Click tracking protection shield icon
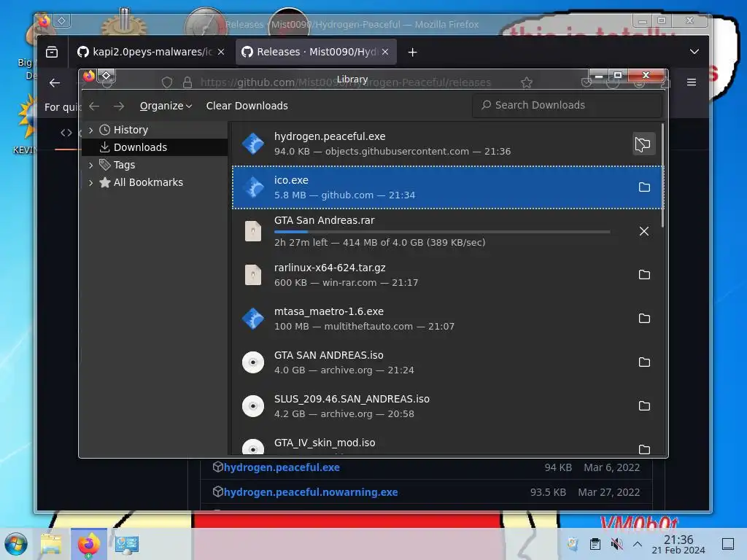This screenshot has height=560, width=747. (x=167, y=83)
